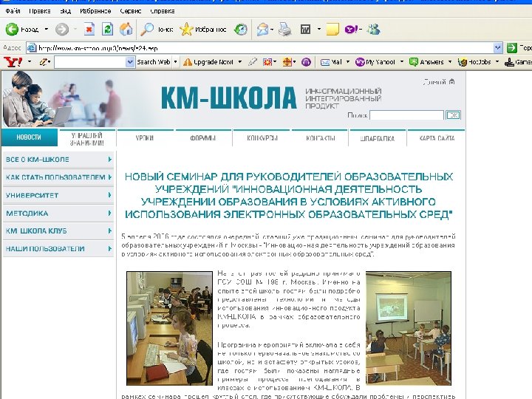The height and width of the screenshot is (399, 532).
Task: Click the browser address bar URL field
Action: 261,48
